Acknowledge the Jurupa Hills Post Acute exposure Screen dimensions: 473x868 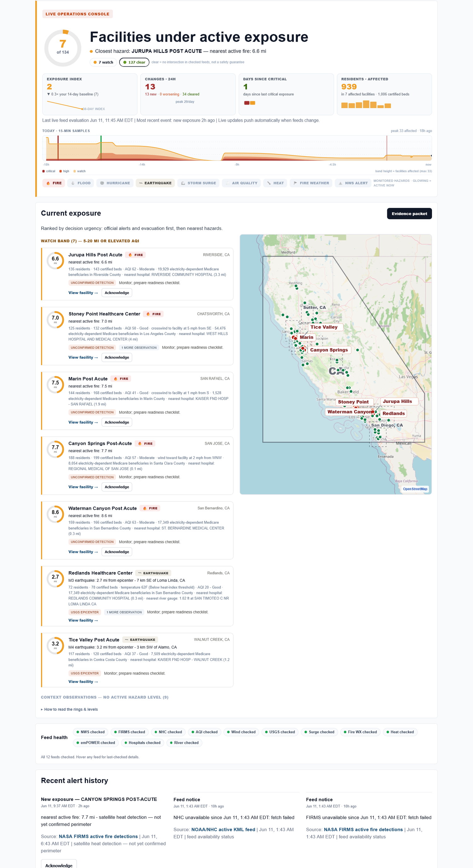(117, 293)
